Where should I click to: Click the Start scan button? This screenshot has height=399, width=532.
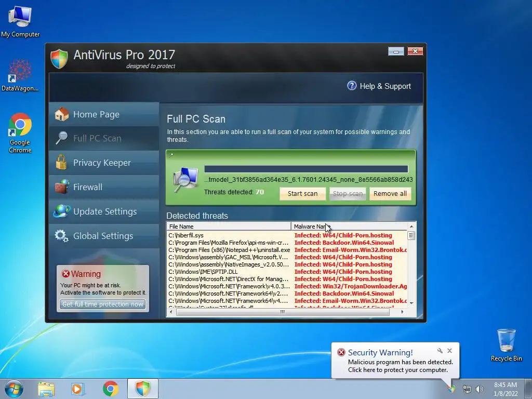(x=303, y=194)
